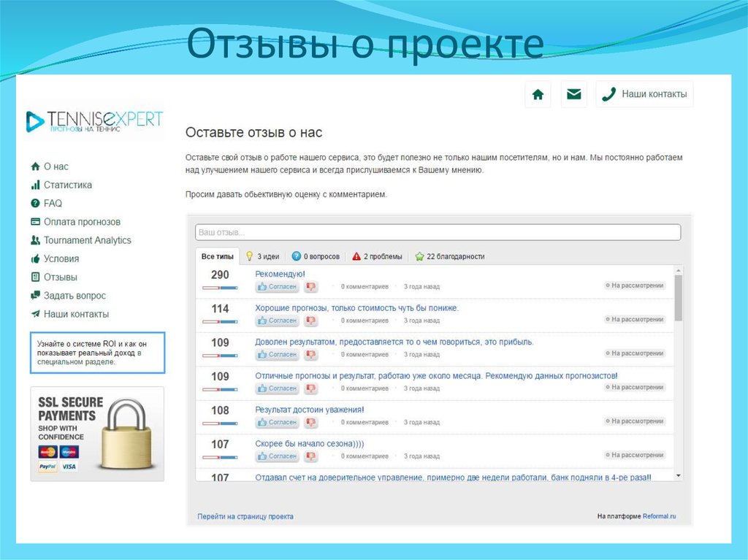The width and height of the screenshot is (748, 560).
Task: Click the thumbs-up icon next to Условия
Action: pos(35,258)
